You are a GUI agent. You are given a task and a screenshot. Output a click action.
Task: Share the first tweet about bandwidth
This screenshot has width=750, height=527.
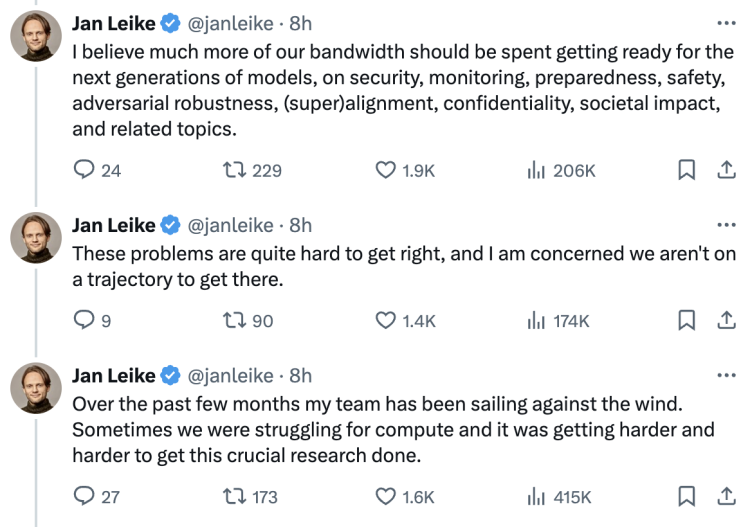(726, 170)
